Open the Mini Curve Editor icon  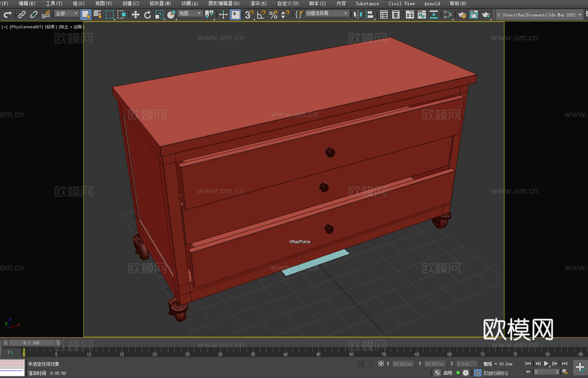pos(10,352)
